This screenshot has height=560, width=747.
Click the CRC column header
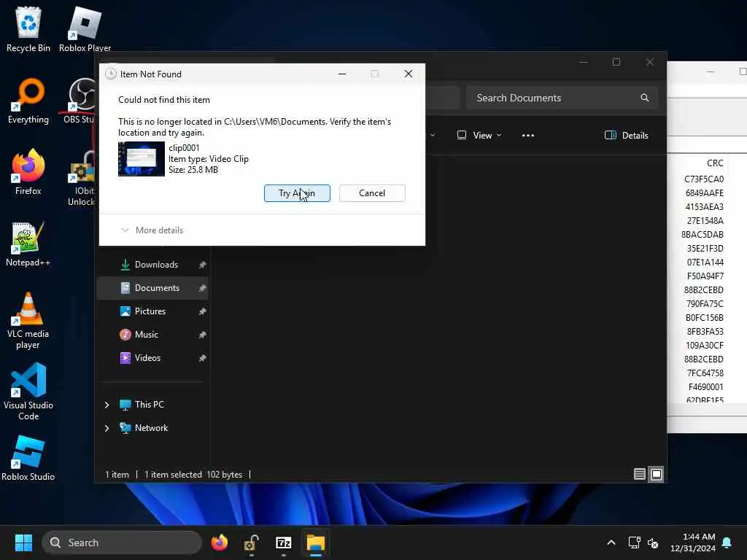[x=715, y=163]
